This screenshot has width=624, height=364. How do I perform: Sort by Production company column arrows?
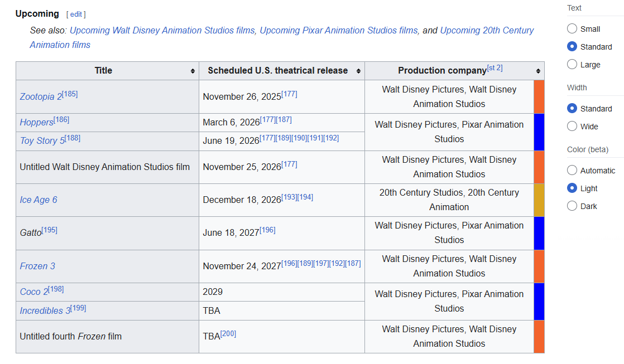click(538, 71)
